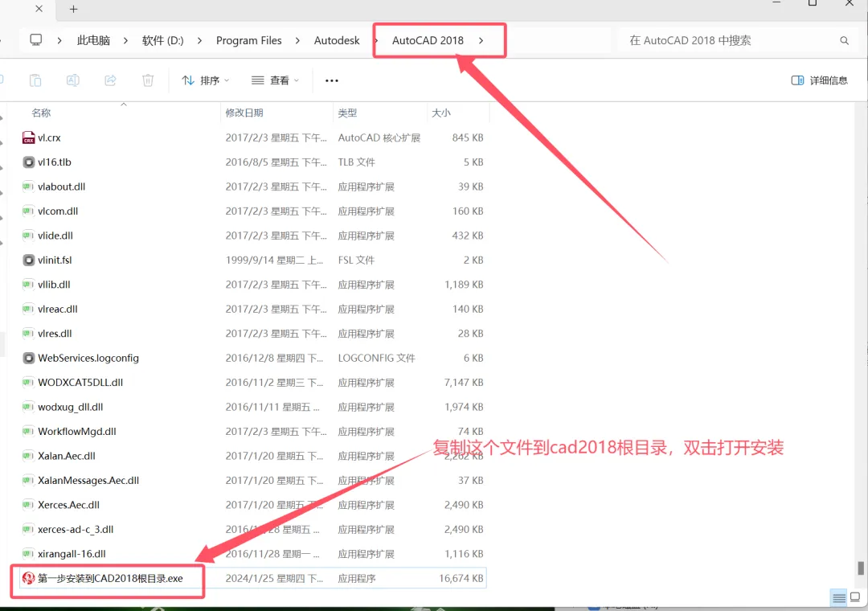The height and width of the screenshot is (611, 868).
Task: Click the WebServices.logconfig file icon
Action: (29, 358)
